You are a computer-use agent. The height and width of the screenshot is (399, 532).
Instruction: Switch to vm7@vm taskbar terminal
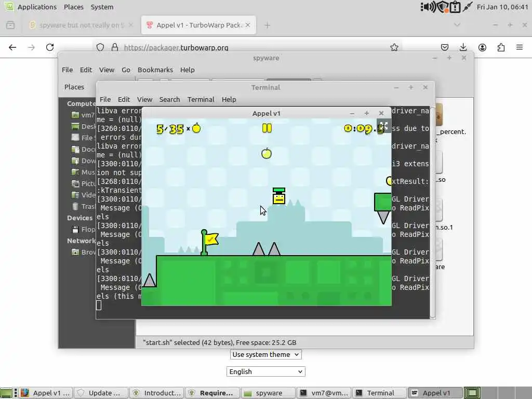click(324, 393)
